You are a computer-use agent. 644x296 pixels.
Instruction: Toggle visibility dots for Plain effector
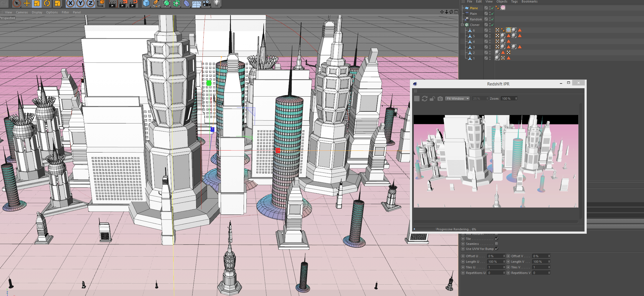tap(490, 14)
